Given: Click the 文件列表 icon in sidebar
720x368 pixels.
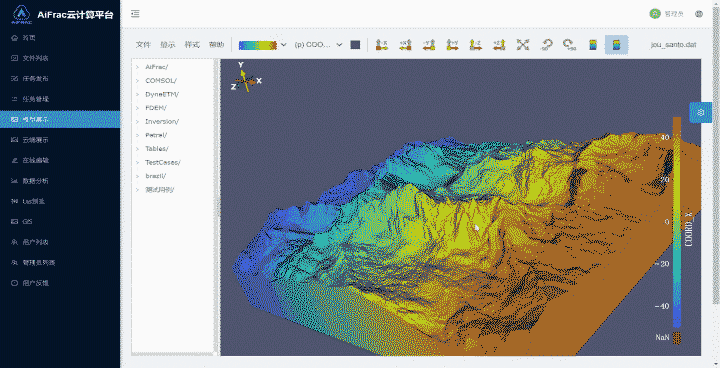Looking at the screenshot, I should click(14, 58).
